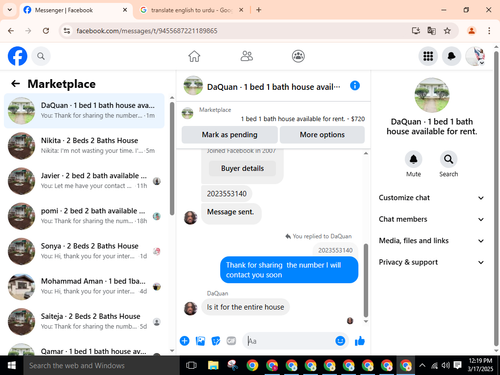The width and height of the screenshot is (500, 375).
Task: Open the Facebook notifications bell
Action: 451,56
